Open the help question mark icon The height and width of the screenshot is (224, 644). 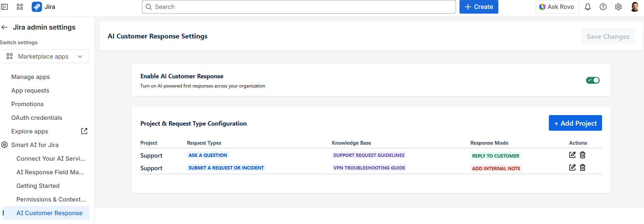603,7
